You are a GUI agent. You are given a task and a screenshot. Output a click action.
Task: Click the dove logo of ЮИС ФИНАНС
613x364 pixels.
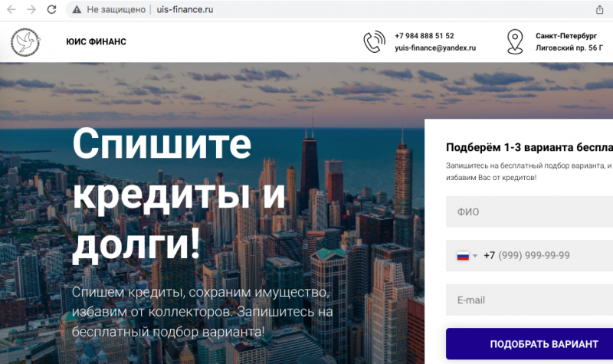click(x=25, y=42)
